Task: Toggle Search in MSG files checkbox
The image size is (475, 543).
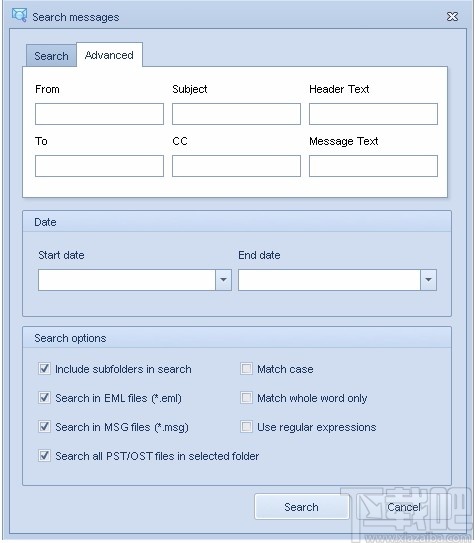Action: 44,427
